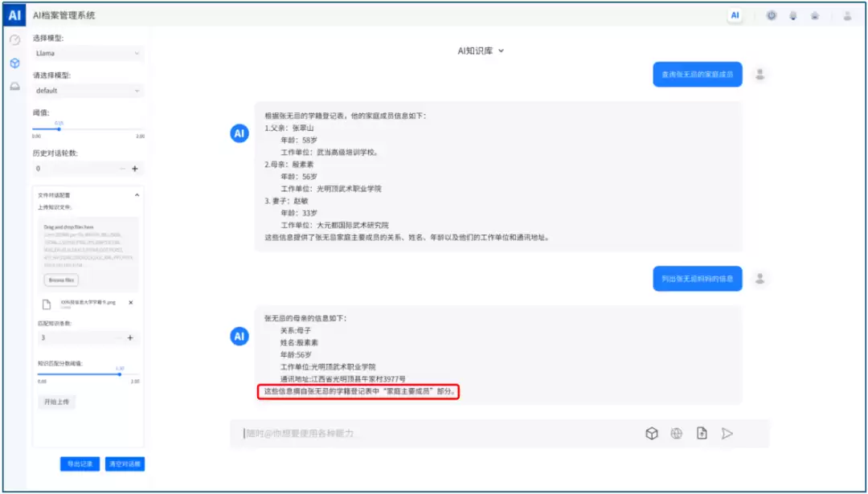The width and height of the screenshot is (868, 494).
Task: Go to home icon in header
Action: [815, 15]
